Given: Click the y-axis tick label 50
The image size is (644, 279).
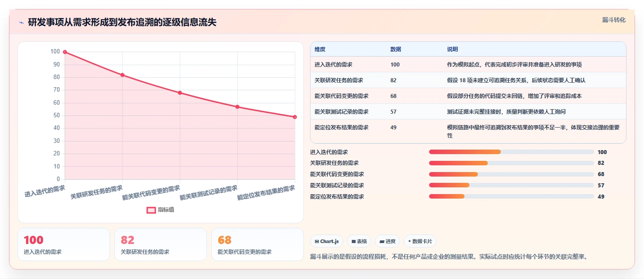Looking at the screenshot, I should pos(56,115).
